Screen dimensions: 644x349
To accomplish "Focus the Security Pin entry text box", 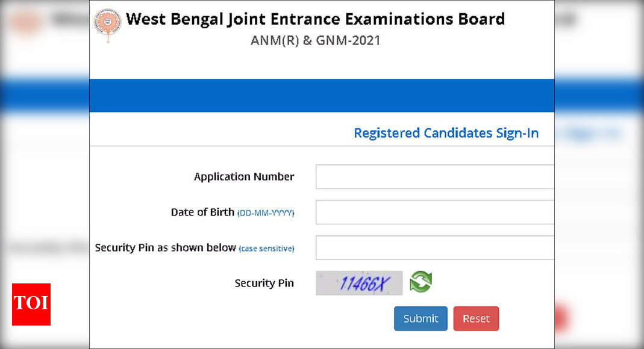I will (x=435, y=248).
